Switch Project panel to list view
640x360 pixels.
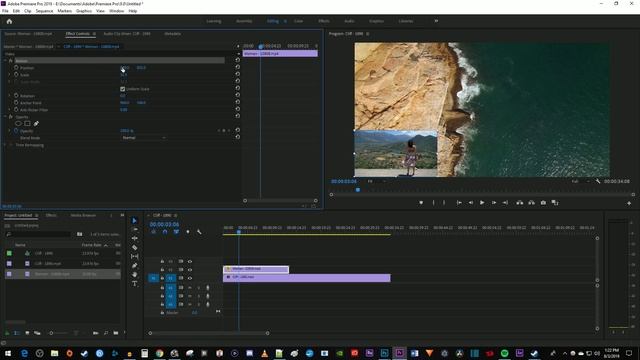tap(17, 333)
